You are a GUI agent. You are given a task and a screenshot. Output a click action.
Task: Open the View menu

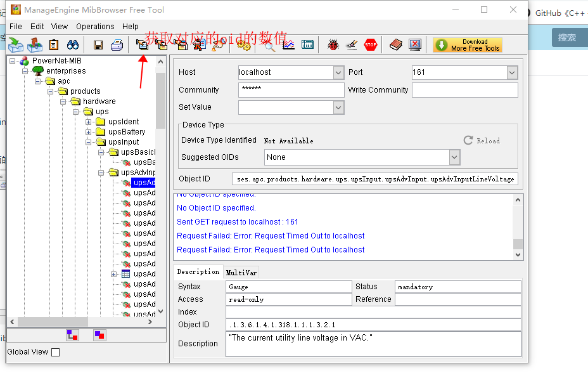tap(60, 27)
